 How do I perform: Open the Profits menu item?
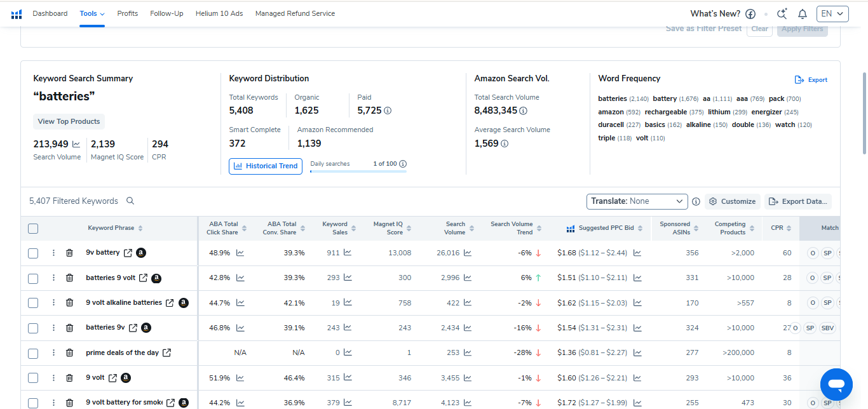coord(128,13)
